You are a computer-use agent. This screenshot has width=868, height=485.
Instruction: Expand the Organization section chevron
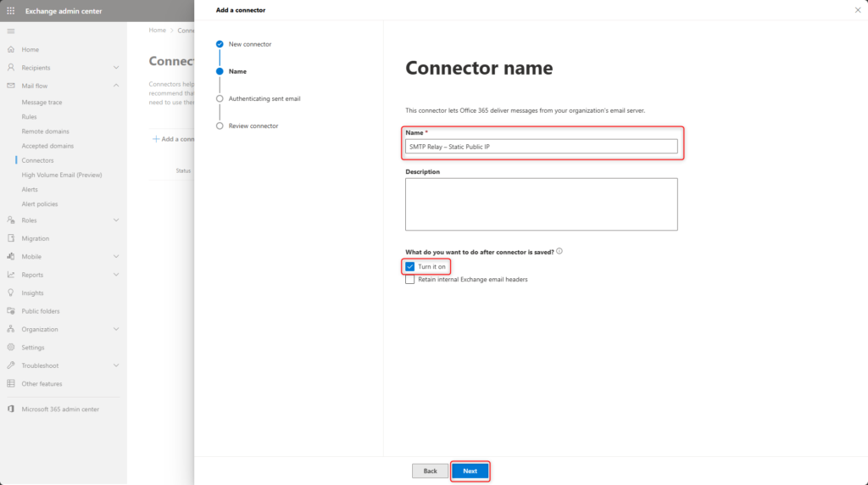(x=116, y=329)
